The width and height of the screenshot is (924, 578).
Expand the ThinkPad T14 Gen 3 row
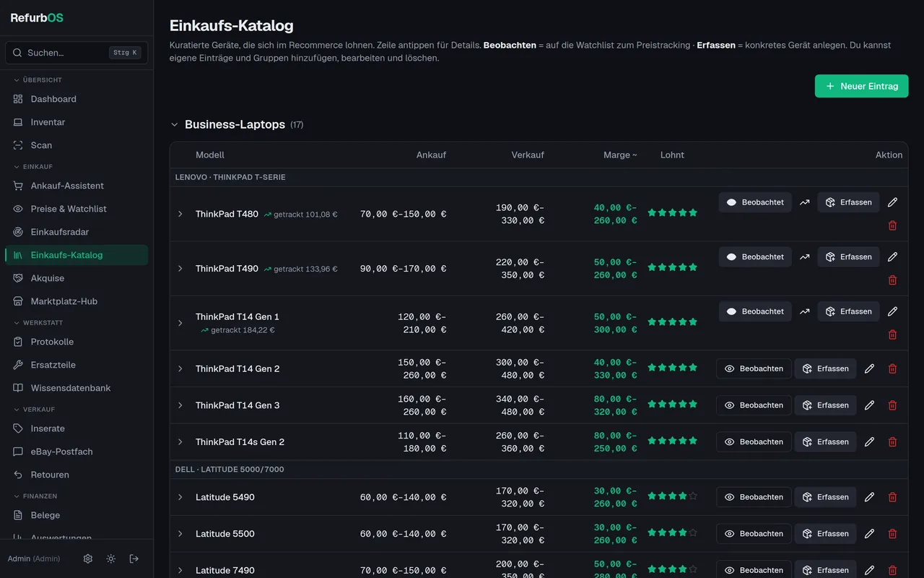click(180, 405)
